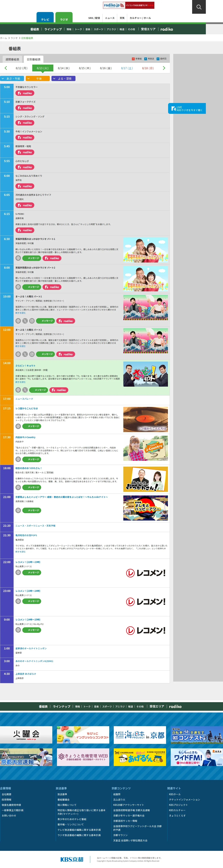Open X icon for ま〜ぶる！火曜日 パート1
223x868 pixels.
[x=25, y=321]
